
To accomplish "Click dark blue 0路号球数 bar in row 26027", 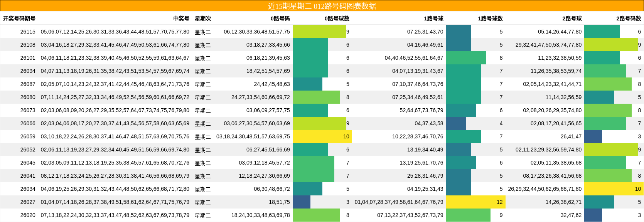I will point(302,202).
